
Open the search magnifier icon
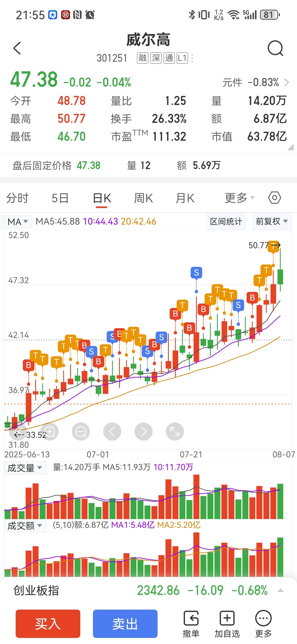coord(275,48)
